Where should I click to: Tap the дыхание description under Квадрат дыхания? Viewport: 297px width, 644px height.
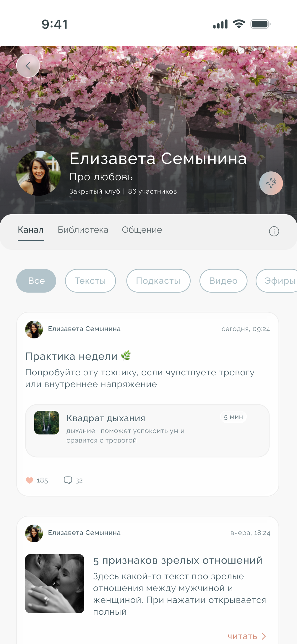(125, 436)
